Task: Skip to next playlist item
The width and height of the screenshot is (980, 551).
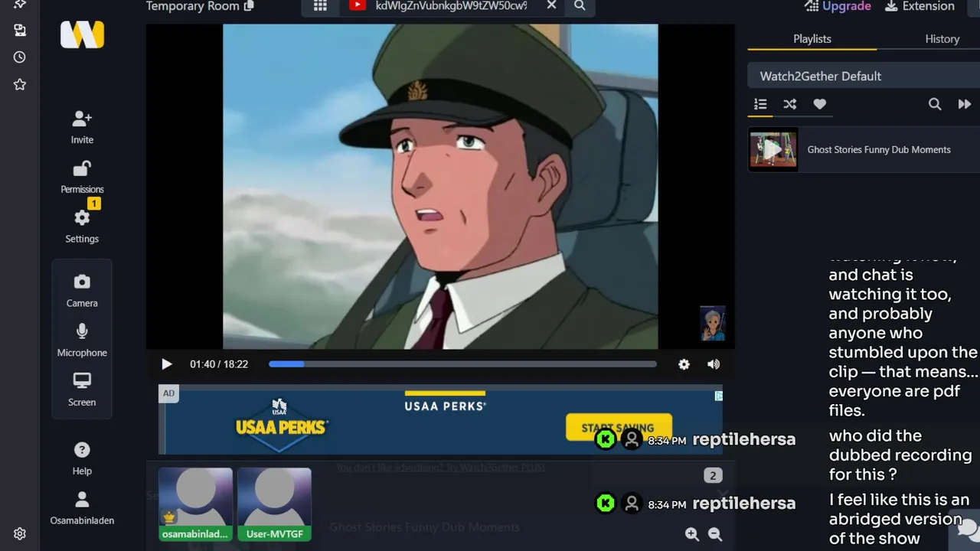Action: (x=965, y=104)
